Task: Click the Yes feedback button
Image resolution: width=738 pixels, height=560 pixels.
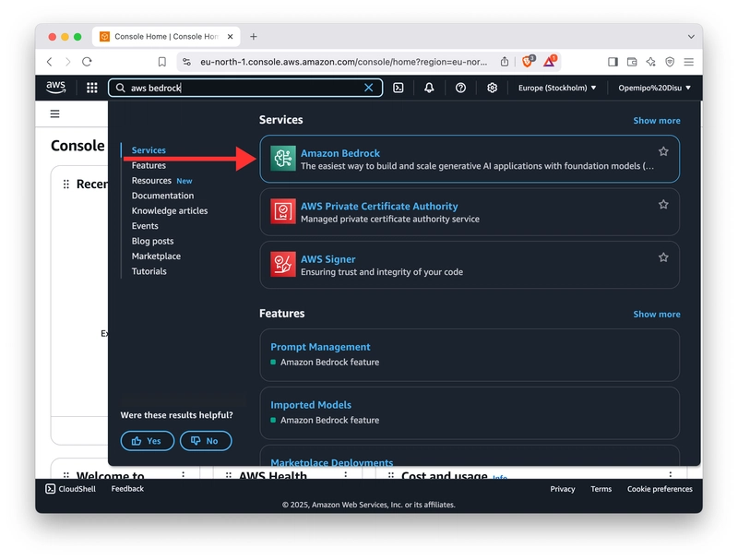Action: (147, 441)
